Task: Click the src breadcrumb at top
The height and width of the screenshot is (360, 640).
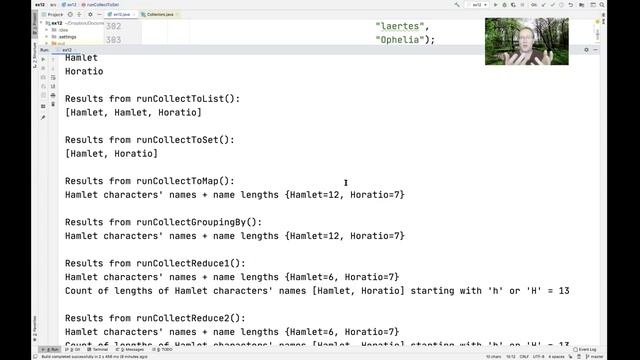Action: [x=53, y=5]
